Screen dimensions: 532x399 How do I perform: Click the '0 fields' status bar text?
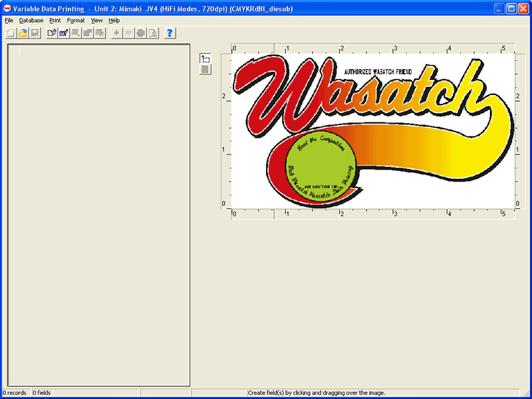click(x=42, y=393)
